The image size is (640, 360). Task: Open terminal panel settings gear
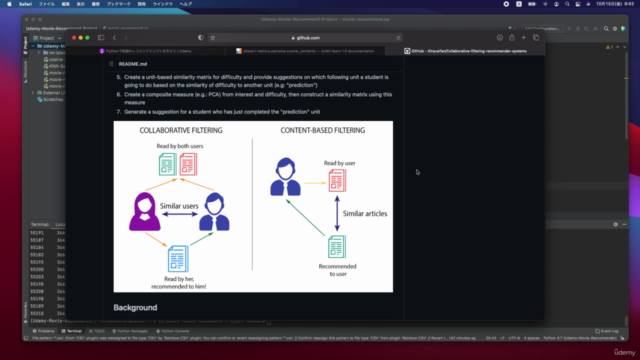pyautogui.click(x=616, y=224)
